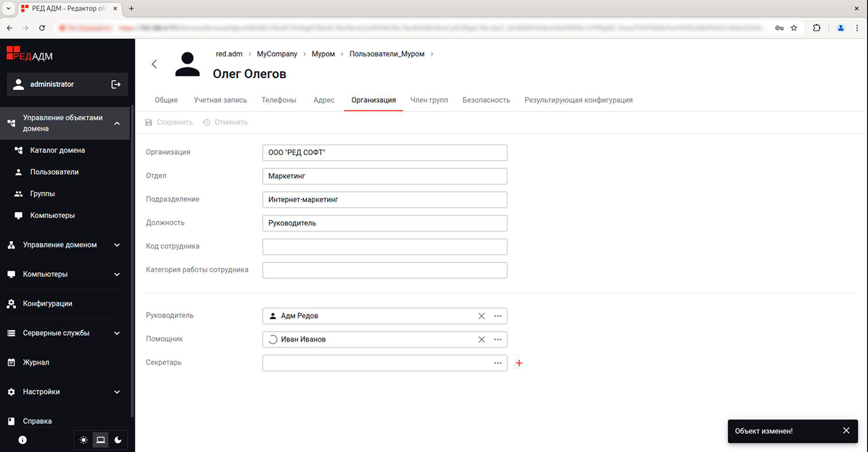Click the info icon in the sidebar footer
The width and height of the screenshot is (868, 452).
tap(22, 440)
